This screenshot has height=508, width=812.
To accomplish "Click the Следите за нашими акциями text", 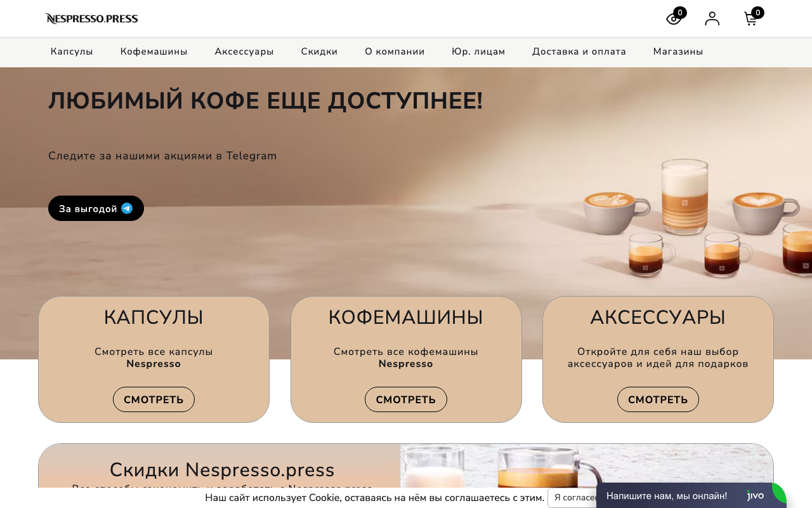I will (162, 156).
